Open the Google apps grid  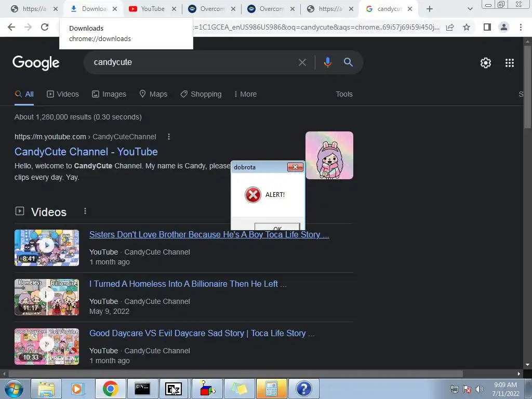tap(510, 63)
